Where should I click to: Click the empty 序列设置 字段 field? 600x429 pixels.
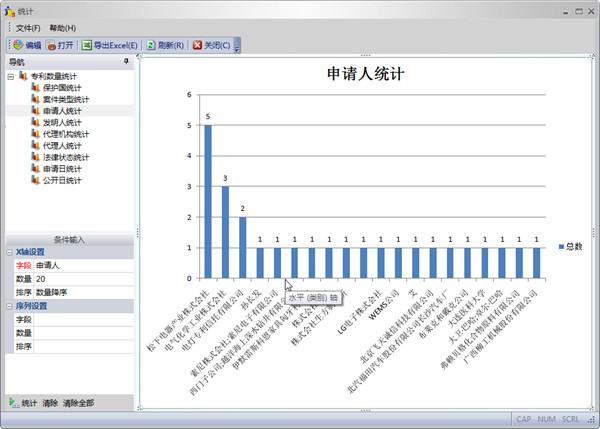(84, 320)
